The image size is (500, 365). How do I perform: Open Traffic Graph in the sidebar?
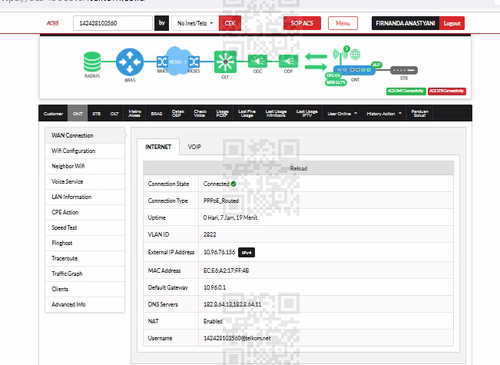pyautogui.click(x=85, y=273)
